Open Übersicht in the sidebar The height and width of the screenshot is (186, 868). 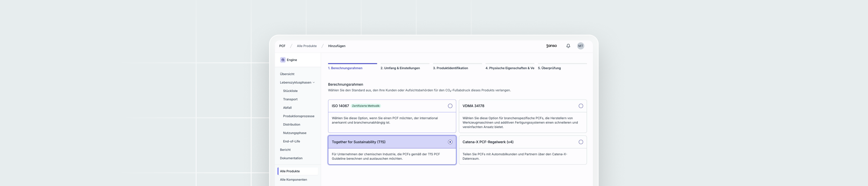(x=287, y=74)
